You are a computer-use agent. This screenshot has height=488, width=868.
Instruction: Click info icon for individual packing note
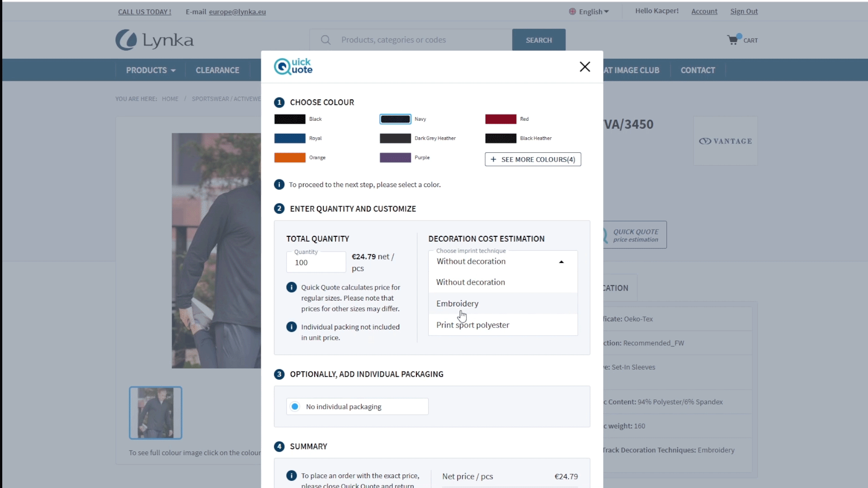tap(292, 327)
